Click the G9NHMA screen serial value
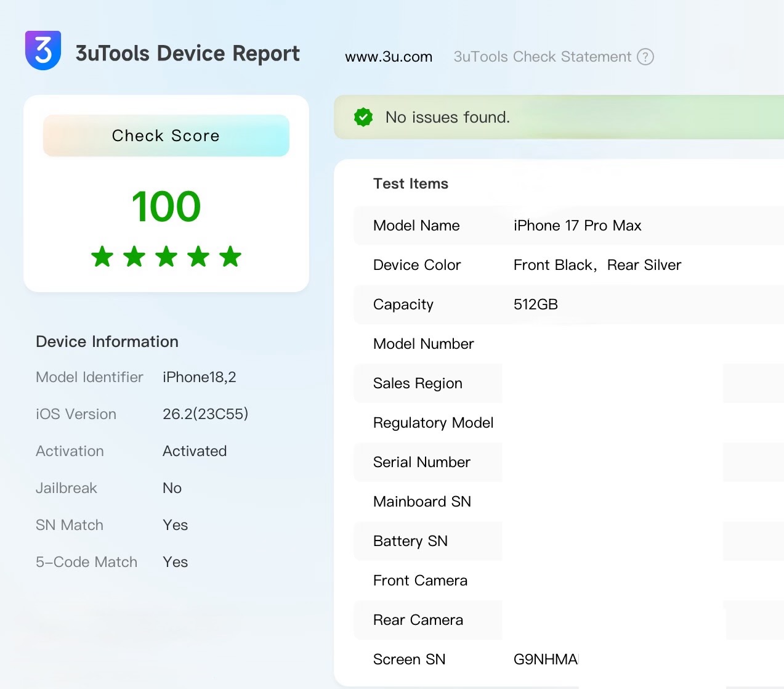Viewport: 784px width, 689px height. tap(546, 659)
